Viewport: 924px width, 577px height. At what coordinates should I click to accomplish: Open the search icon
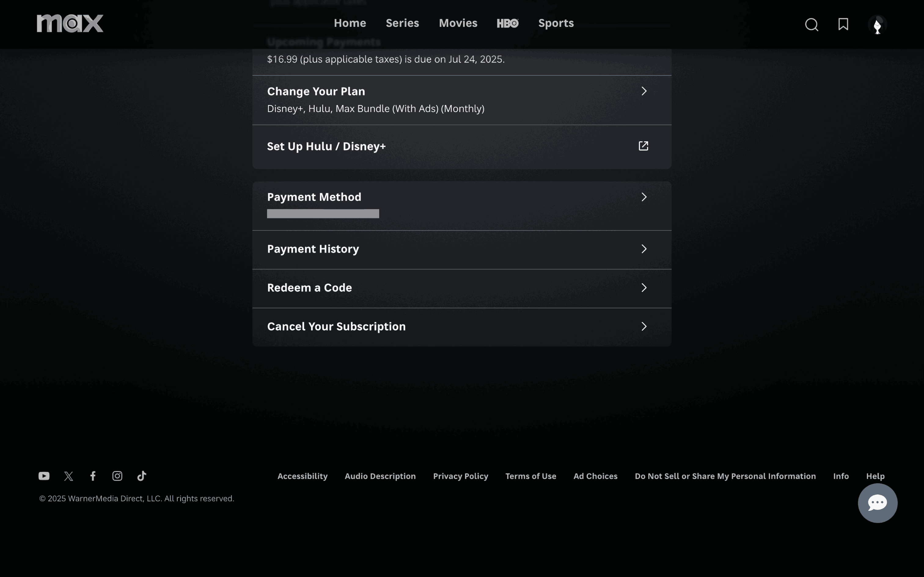point(811,25)
